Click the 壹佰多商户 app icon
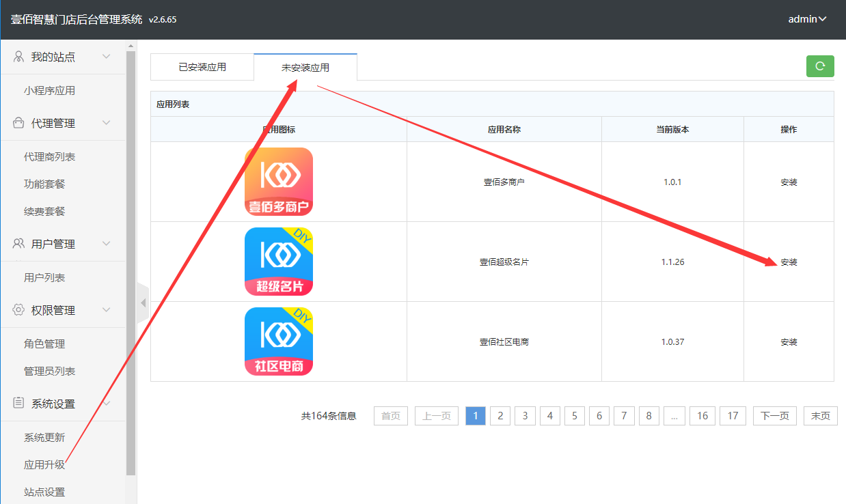 coord(279,182)
